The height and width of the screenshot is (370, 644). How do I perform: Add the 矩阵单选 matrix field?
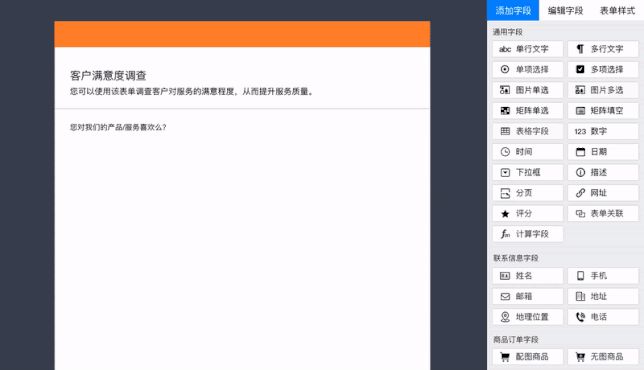pos(528,111)
